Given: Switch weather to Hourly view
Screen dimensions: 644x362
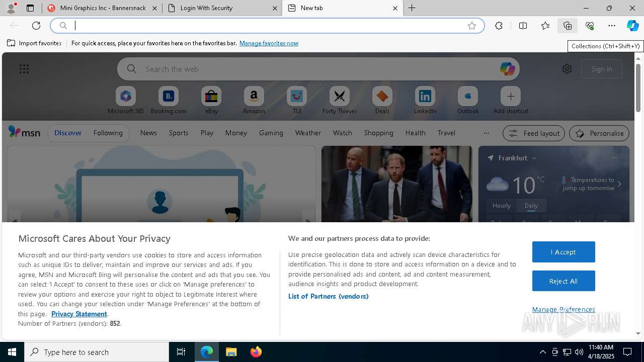Looking at the screenshot, I should point(502,206).
